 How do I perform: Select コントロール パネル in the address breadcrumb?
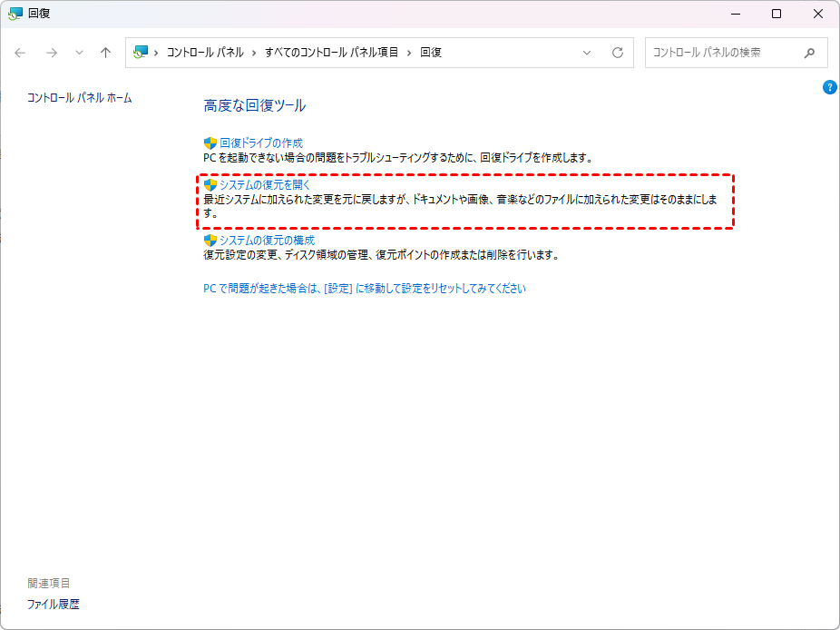(x=204, y=53)
